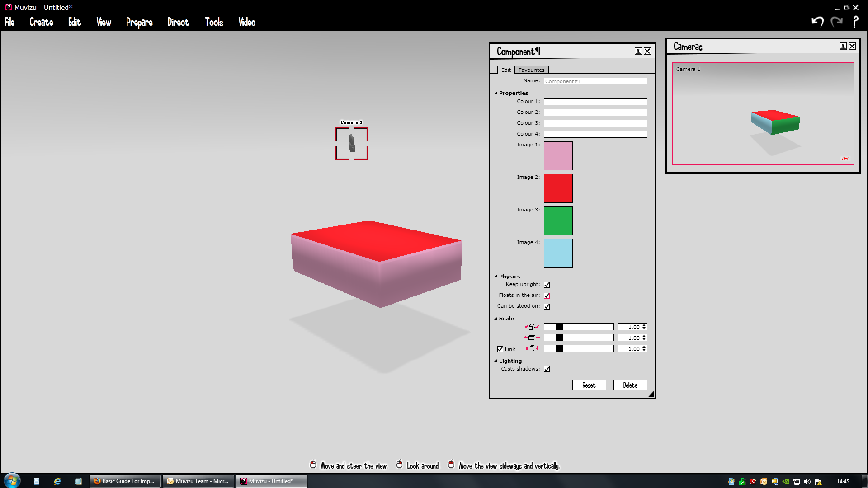
Task: Click the panel resize grip corner of Component#1
Action: [x=651, y=394]
